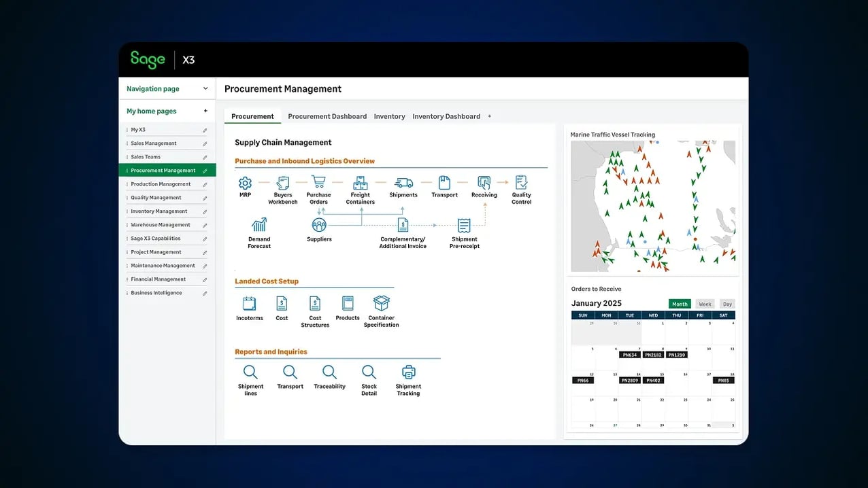
Task: Expand My home pages with the plus control
Action: [x=204, y=111]
